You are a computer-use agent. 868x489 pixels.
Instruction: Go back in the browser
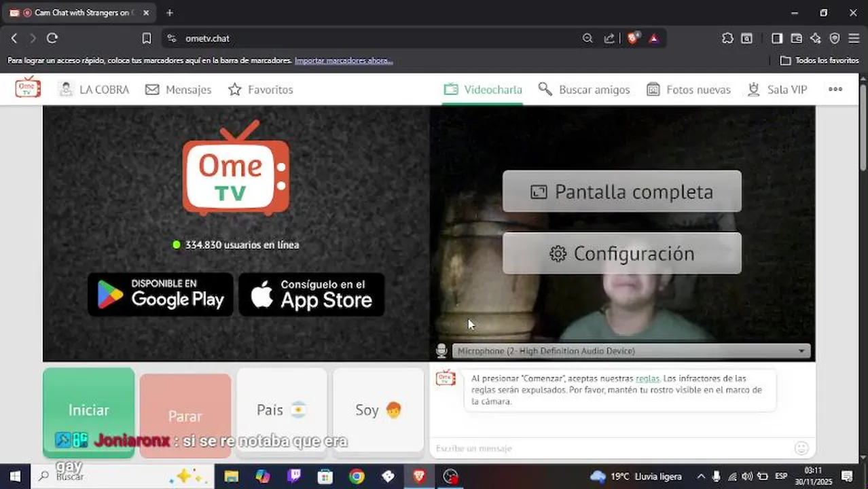click(x=14, y=39)
